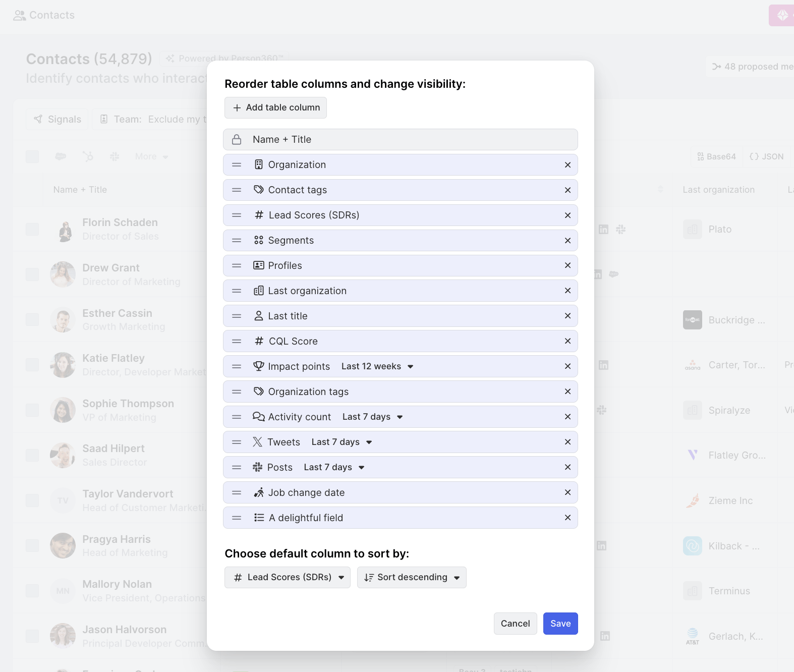Remove the Lead Scores (SDRs) column
This screenshot has height=672, width=794.
(568, 215)
